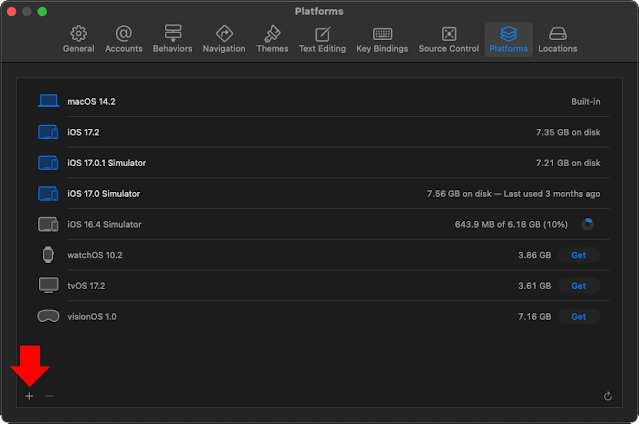Get tvOS 17.2 platform
The width and height of the screenshot is (639, 424).
579,286
